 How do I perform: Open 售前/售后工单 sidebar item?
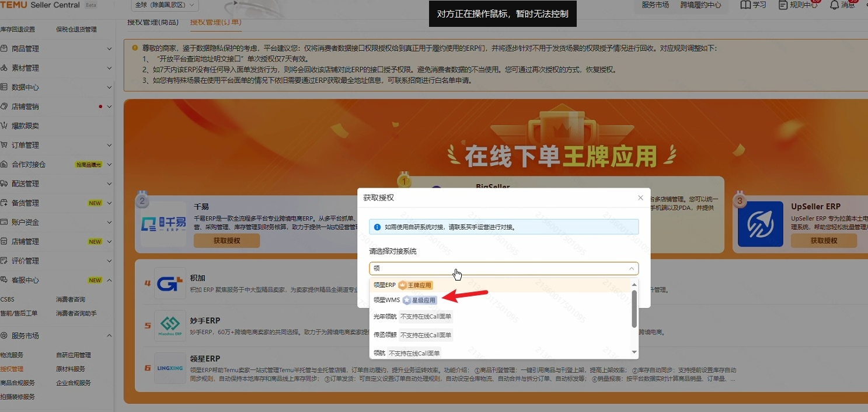19,313
